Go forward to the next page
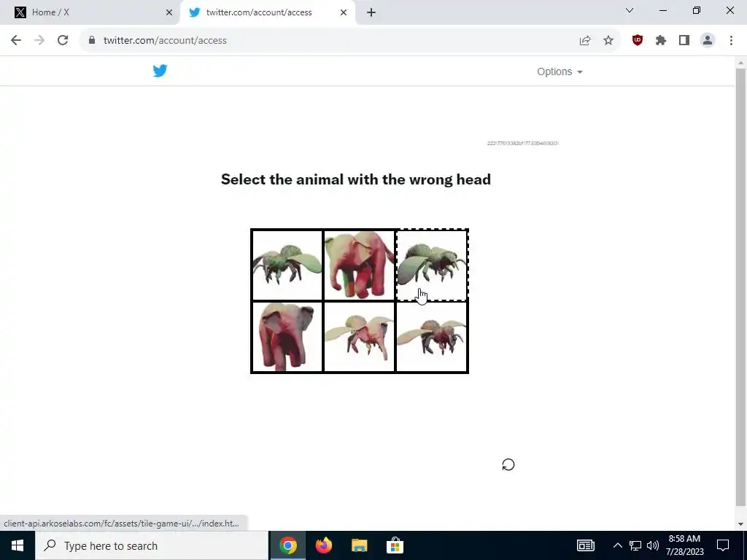The image size is (747, 560). [x=39, y=41]
